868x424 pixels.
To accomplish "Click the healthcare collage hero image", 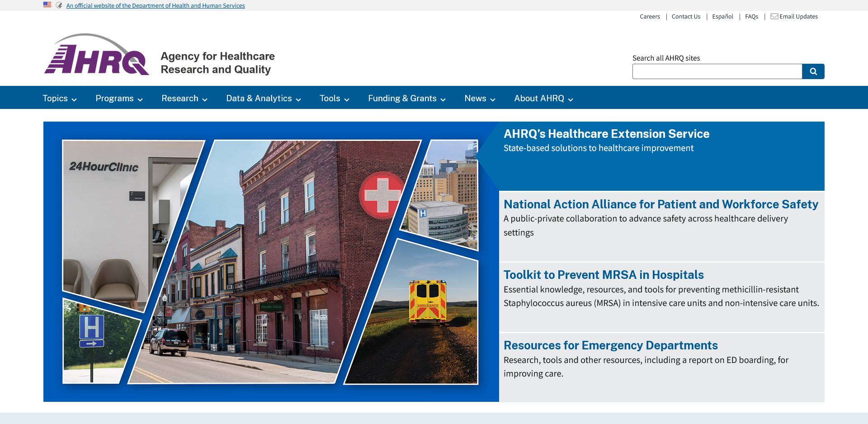I will tap(270, 261).
